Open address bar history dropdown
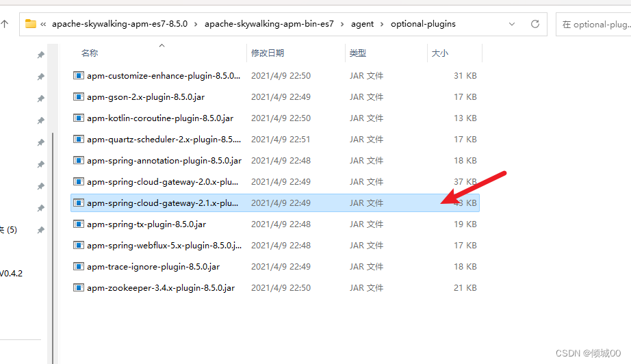Image resolution: width=631 pixels, height=364 pixels. [512, 24]
